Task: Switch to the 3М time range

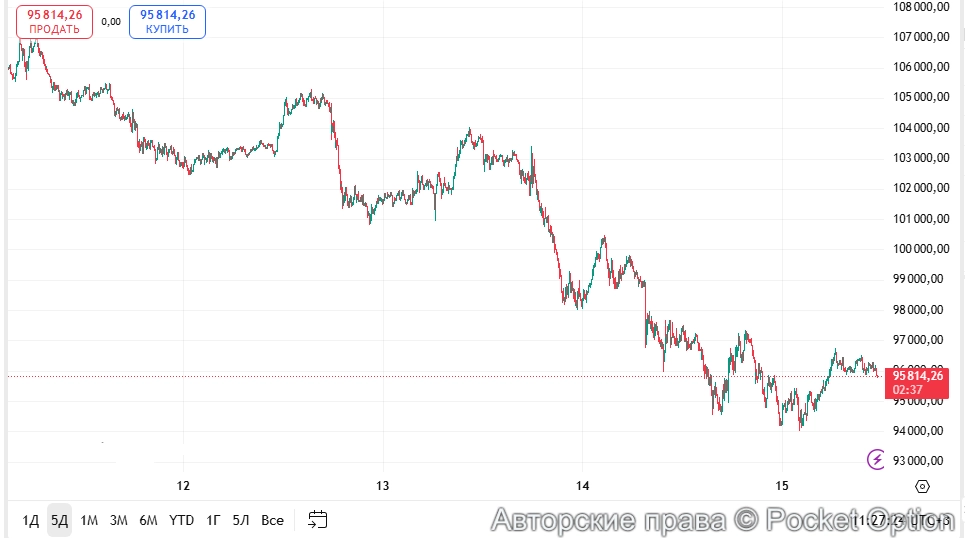Action: (119, 520)
